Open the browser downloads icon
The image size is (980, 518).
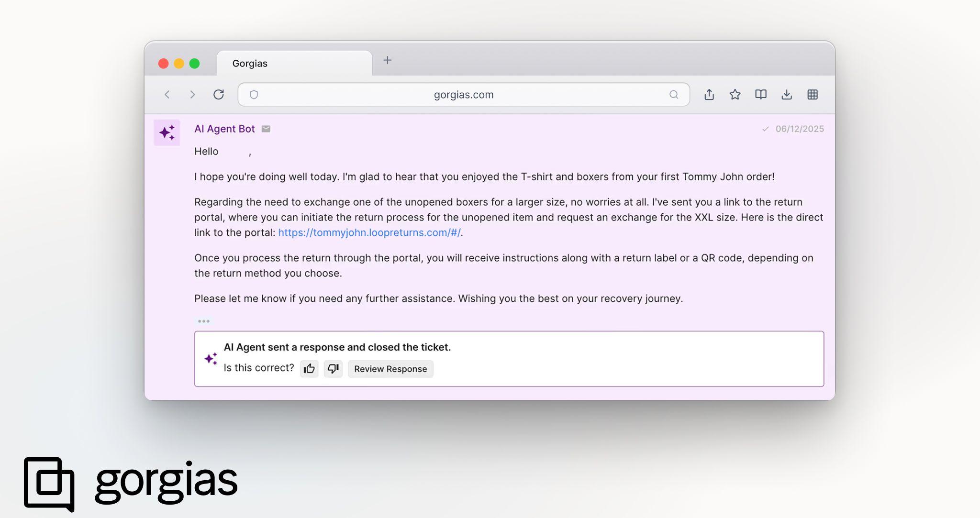click(787, 94)
